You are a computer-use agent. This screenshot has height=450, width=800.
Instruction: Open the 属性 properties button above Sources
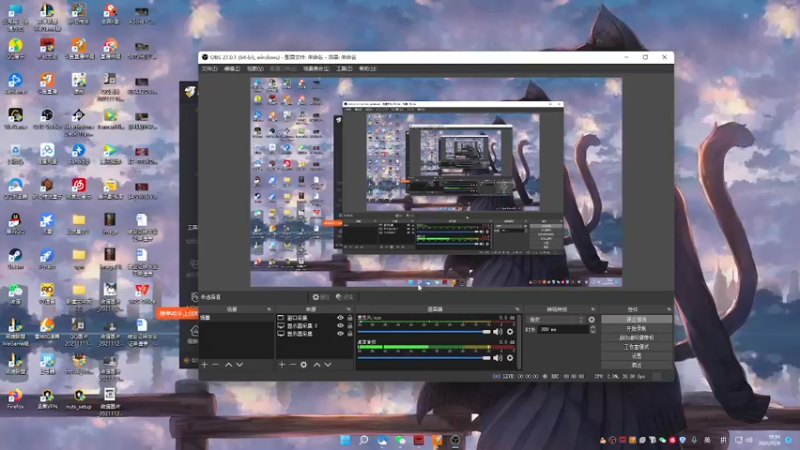point(321,297)
